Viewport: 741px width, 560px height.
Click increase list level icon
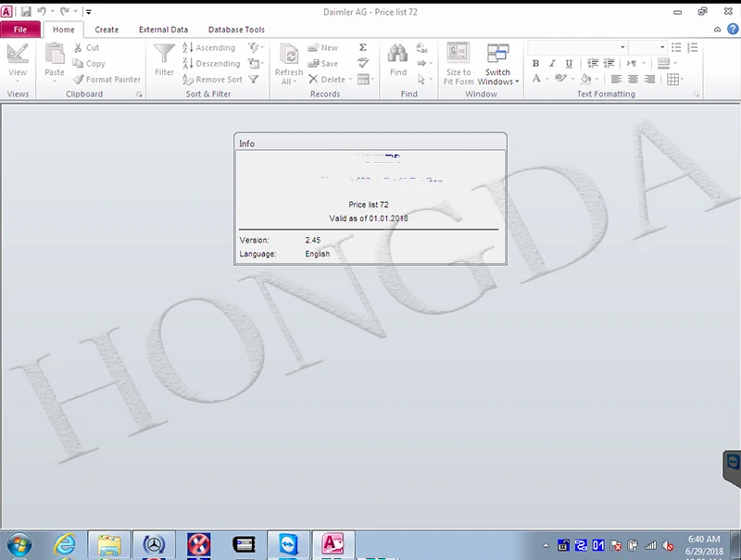609,63
